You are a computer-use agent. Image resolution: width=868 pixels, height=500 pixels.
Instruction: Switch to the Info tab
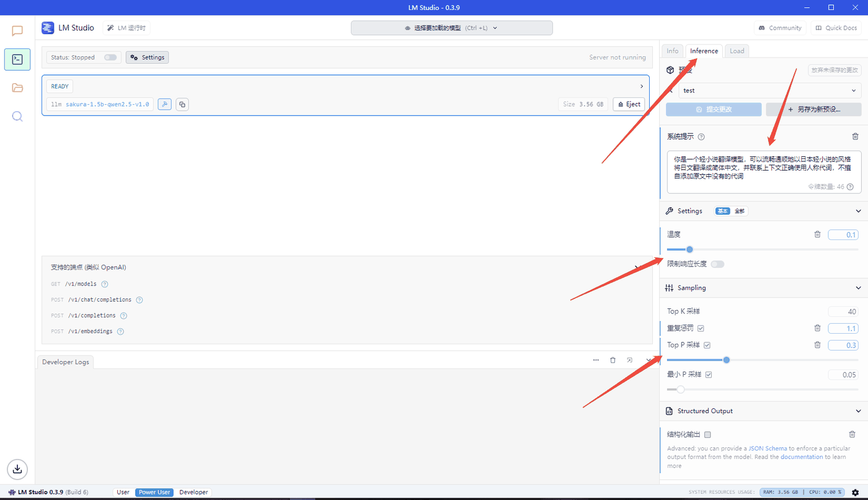point(673,51)
